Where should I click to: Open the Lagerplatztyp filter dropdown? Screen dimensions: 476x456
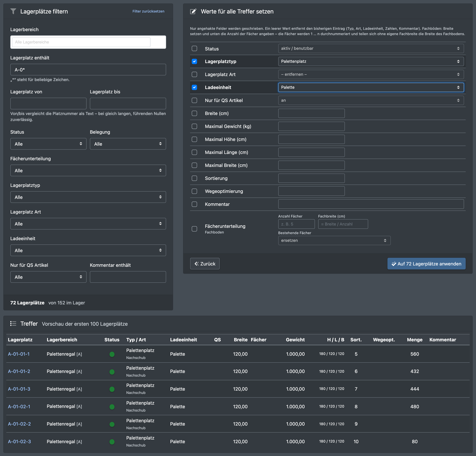click(88, 197)
